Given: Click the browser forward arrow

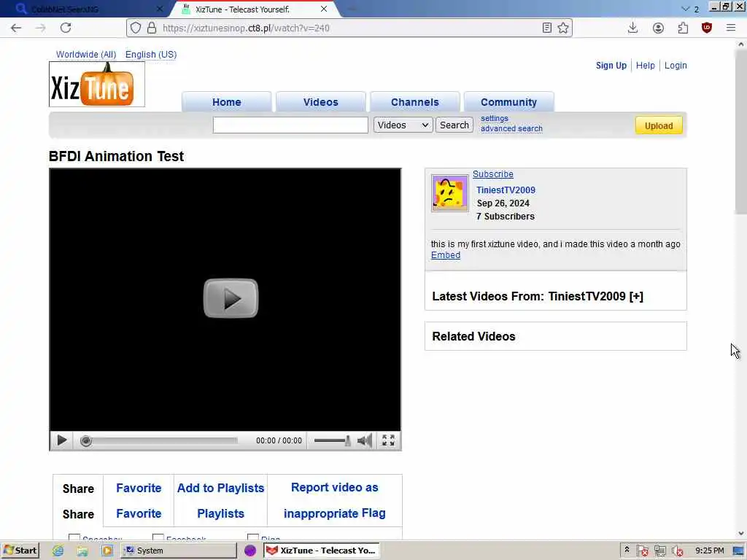Looking at the screenshot, I should point(41,28).
